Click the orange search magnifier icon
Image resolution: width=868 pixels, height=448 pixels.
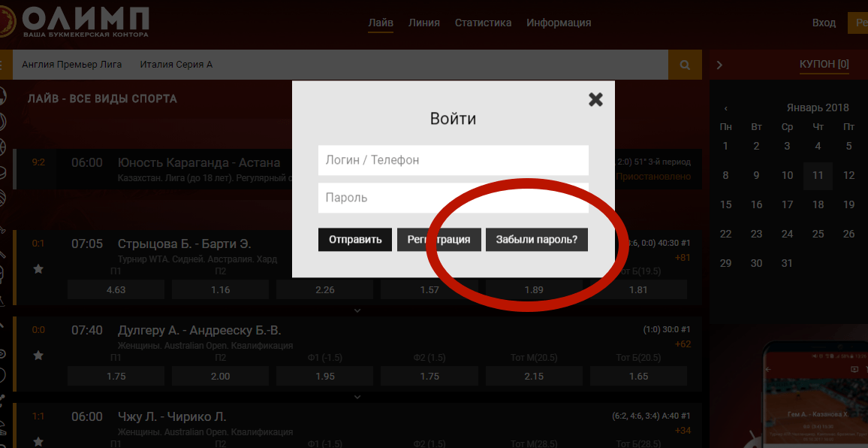(x=685, y=65)
